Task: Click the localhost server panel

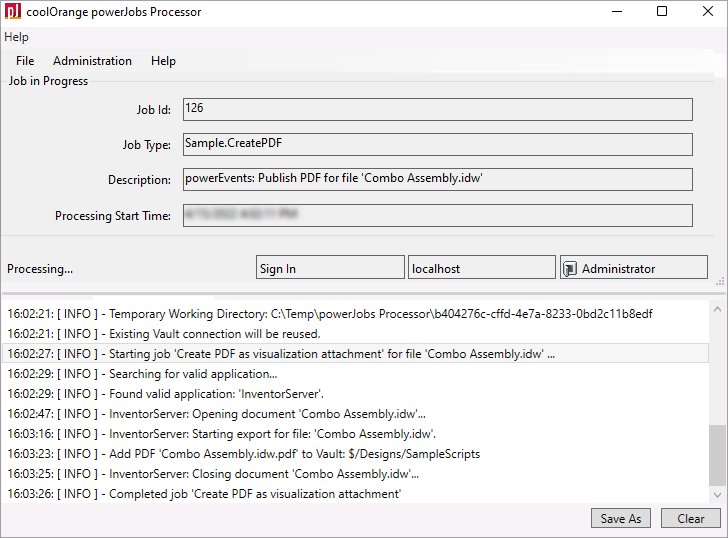Action: (x=481, y=267)
